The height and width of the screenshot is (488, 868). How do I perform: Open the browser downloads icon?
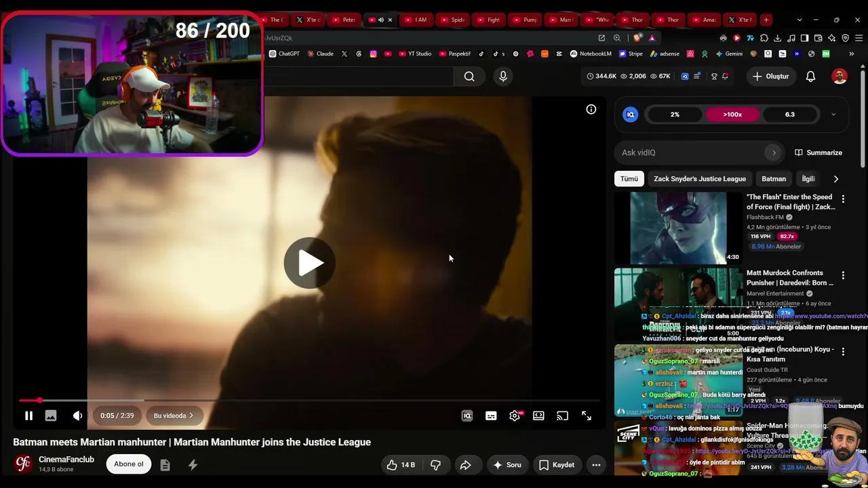[777, 38]
